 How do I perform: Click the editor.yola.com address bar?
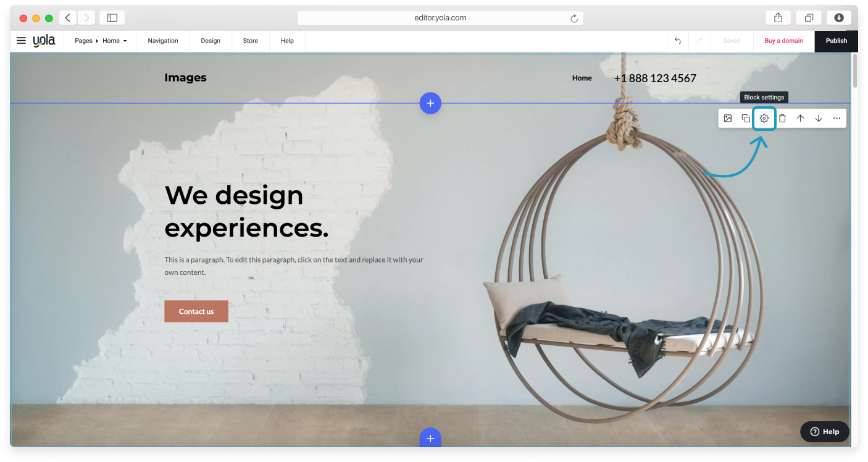[x=440, y=18]
